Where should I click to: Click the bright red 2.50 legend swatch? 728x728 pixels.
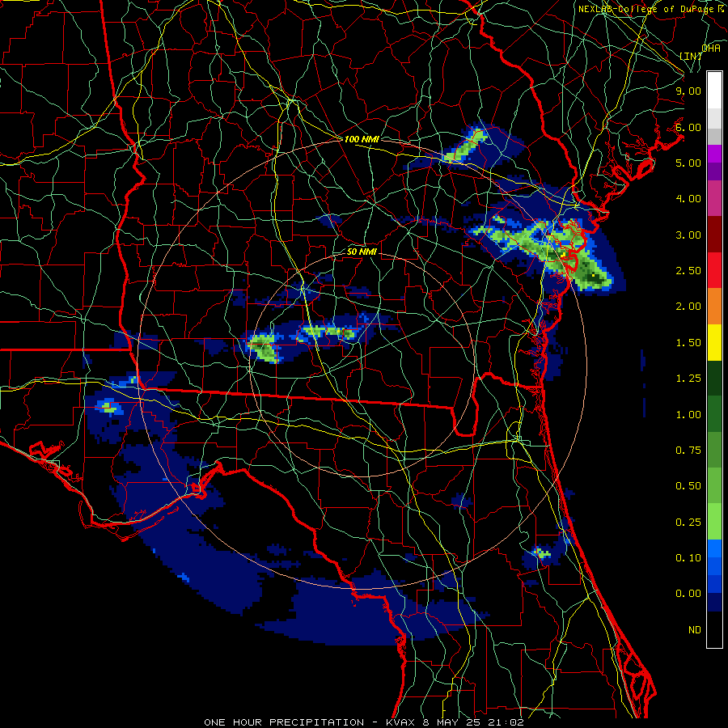tap(714, 270)
